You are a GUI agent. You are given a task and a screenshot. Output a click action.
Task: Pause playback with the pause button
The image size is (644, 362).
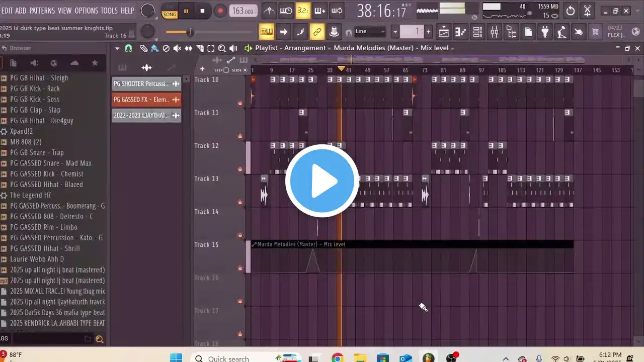pos(186,11)
